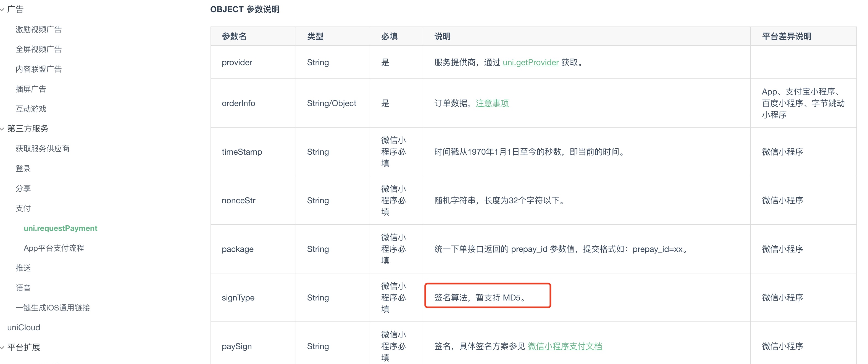Select 互动游戏 in the sidebar
The width and height of the screenshot is (868, 364).
click(x=31, y=109)
